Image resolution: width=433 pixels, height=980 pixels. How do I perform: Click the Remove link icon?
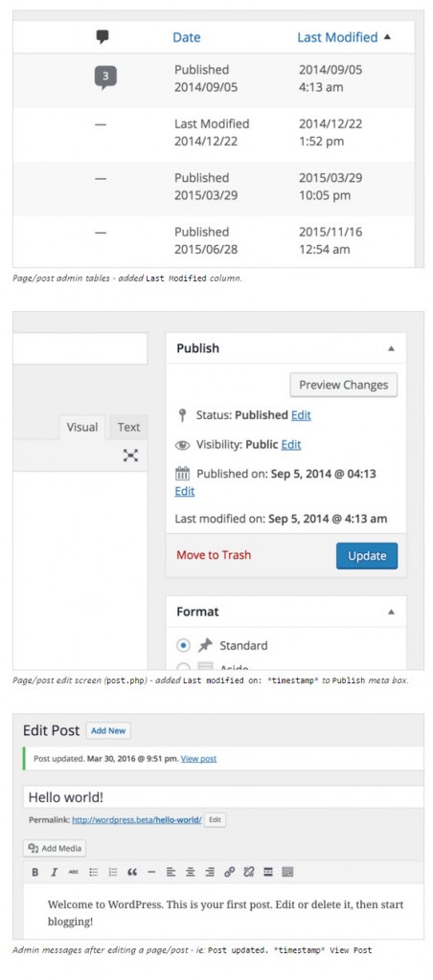248,872
